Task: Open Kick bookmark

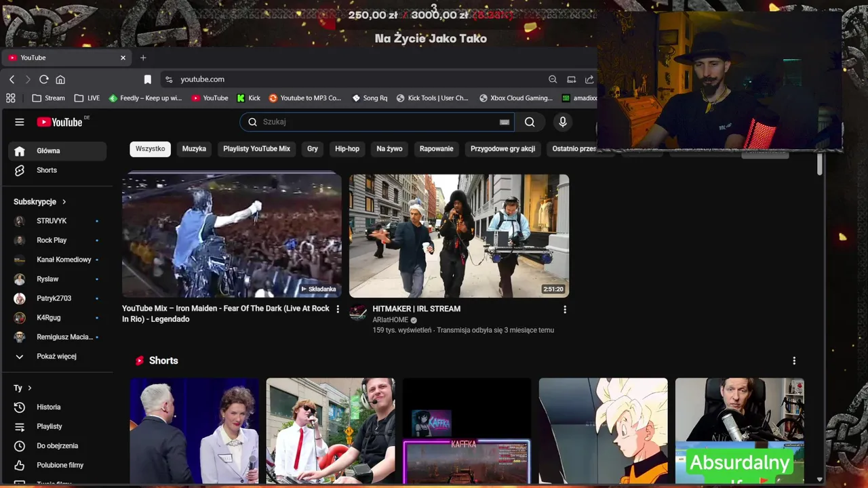Action: 248,98
